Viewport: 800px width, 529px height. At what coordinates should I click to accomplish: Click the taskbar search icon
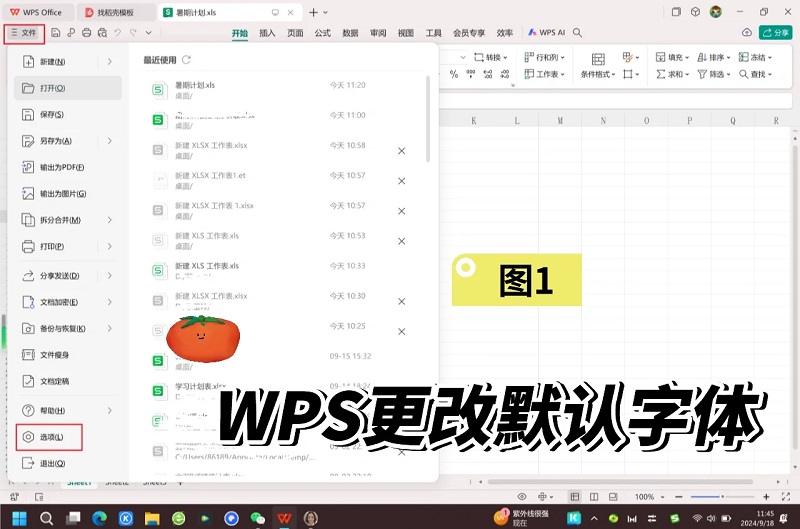click(x=46, y=518)
